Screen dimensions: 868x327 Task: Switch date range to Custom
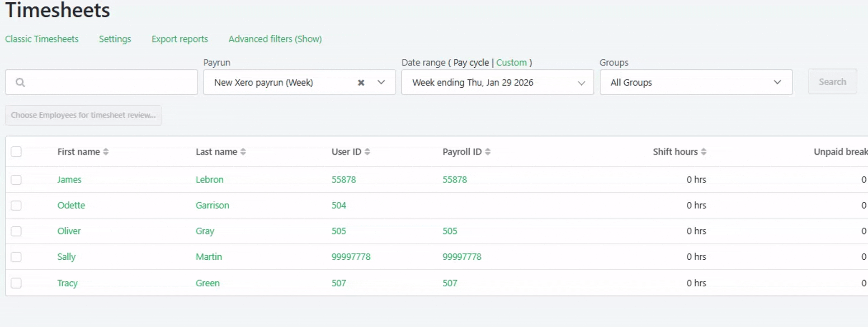pos(511,63)
